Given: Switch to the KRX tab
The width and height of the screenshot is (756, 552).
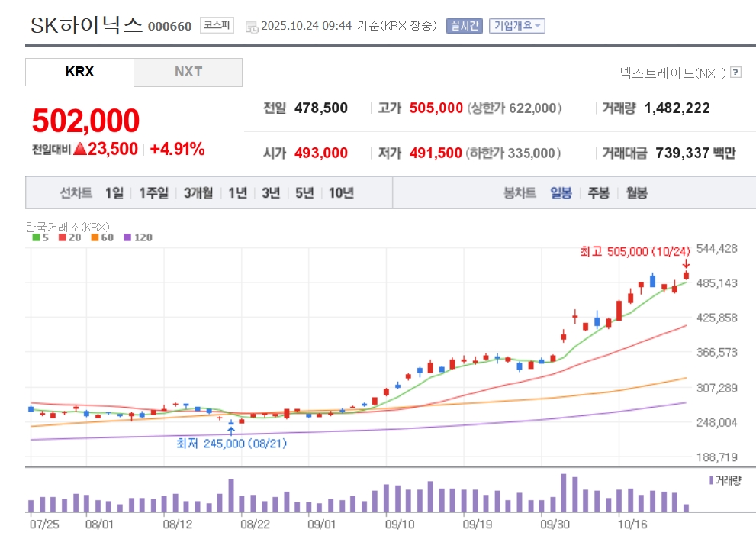Looking at the screenshot, I should (79, 72).
